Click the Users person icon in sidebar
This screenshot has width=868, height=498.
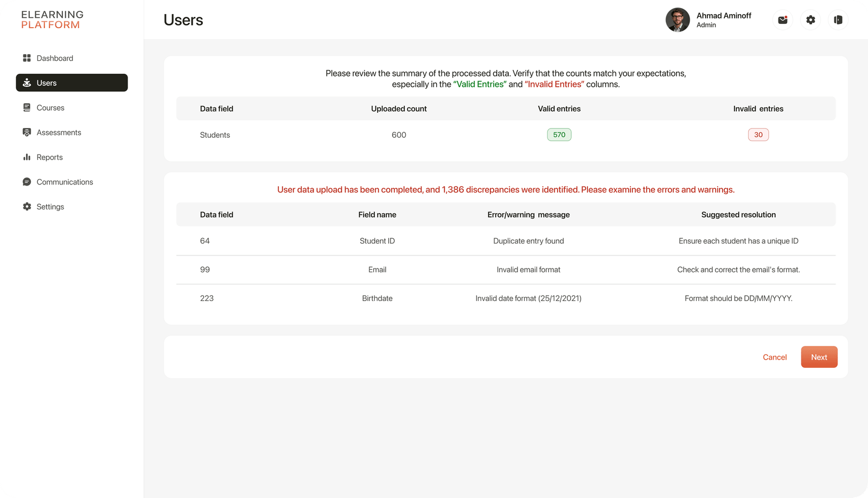click(27, 83)
